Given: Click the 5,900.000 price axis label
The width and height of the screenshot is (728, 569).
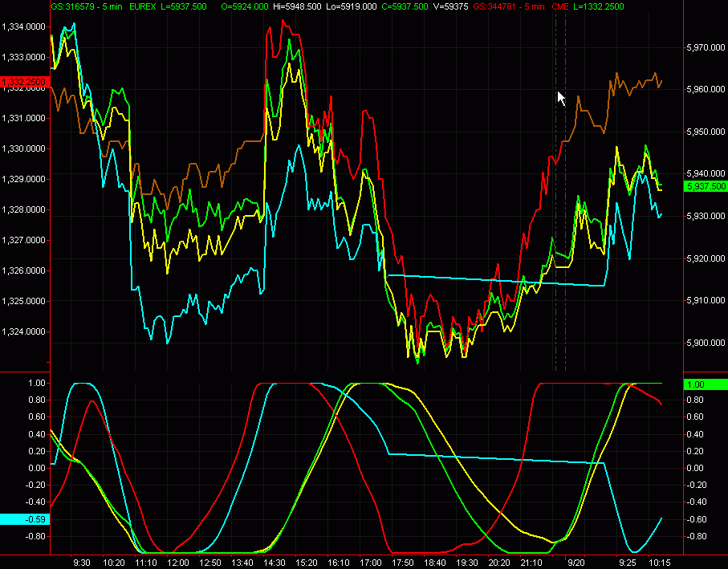Looking at the screenshot, I should coord(706,343).
